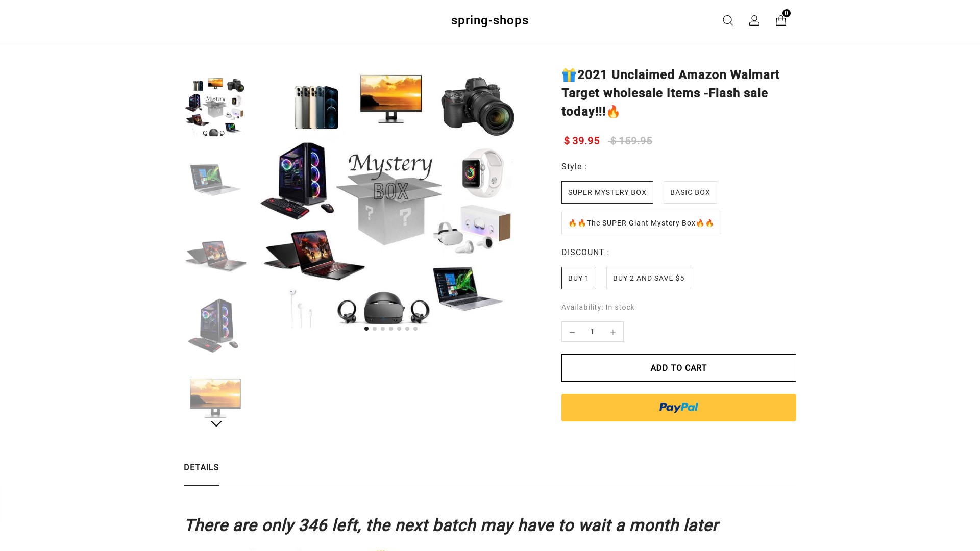View the shopping cart icon
The image size is (980, 551).
point(780,20)
